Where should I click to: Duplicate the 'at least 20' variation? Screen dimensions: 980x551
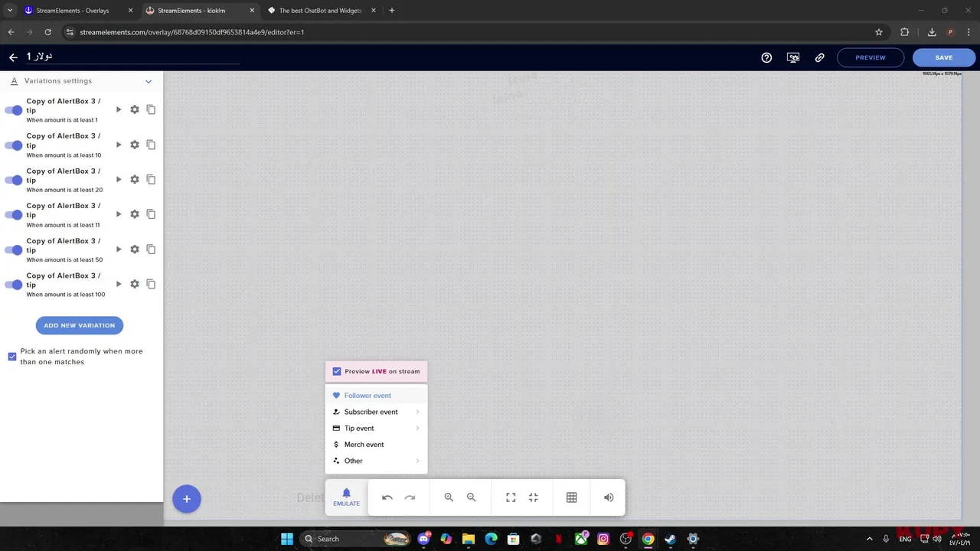(151, 179)
